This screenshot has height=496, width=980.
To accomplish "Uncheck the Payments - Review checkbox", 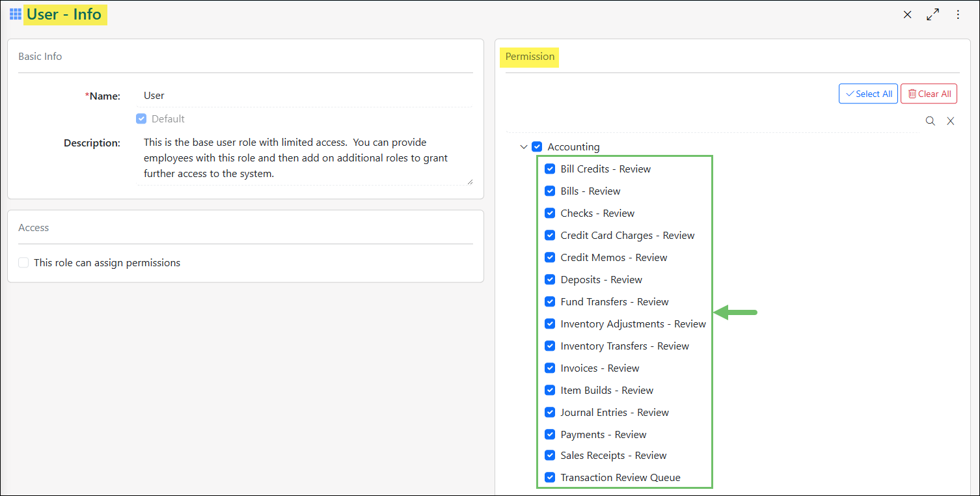I will (550, 435).
